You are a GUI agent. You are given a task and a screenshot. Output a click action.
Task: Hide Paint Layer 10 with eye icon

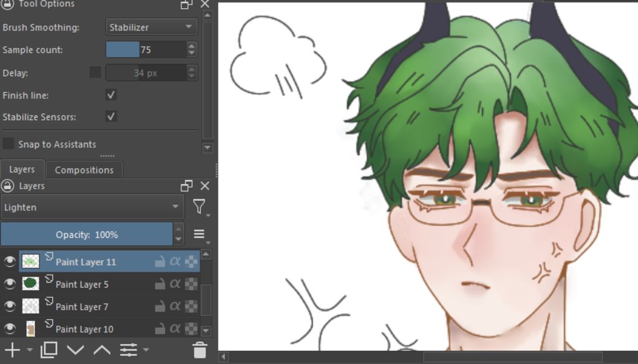pos(9,329)
